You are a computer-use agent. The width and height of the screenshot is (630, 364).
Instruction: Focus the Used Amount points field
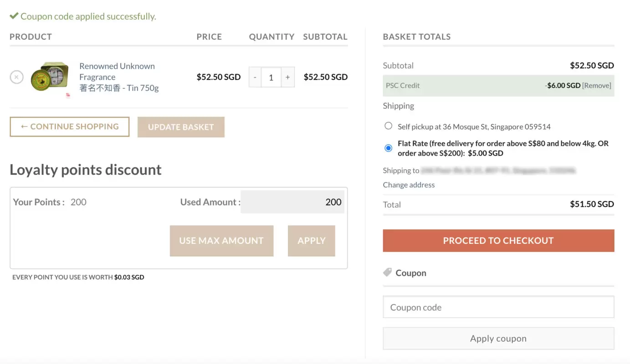pos(292,202)
